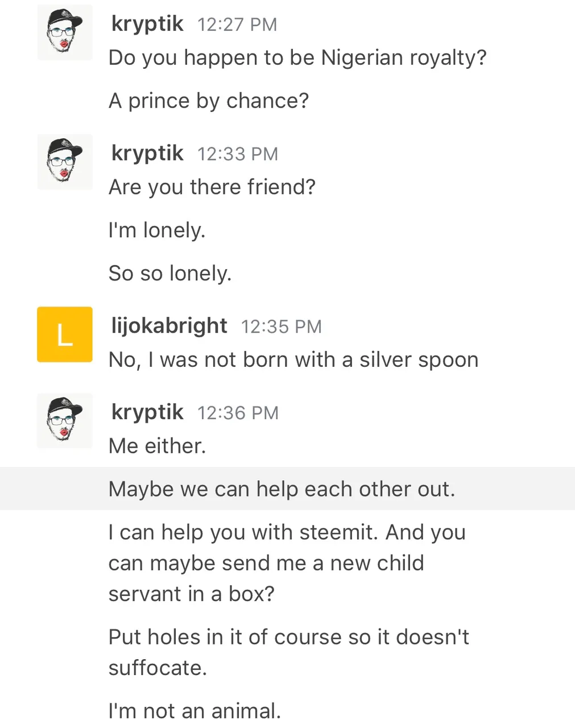Open lijokabright's yellow L avatar
This screenshot has width=575, height=728.
coord(65,334)
